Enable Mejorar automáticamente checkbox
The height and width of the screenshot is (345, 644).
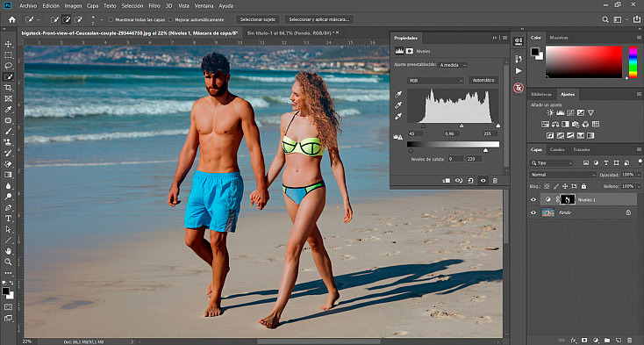pyautogui.click(x=171, y=19)
